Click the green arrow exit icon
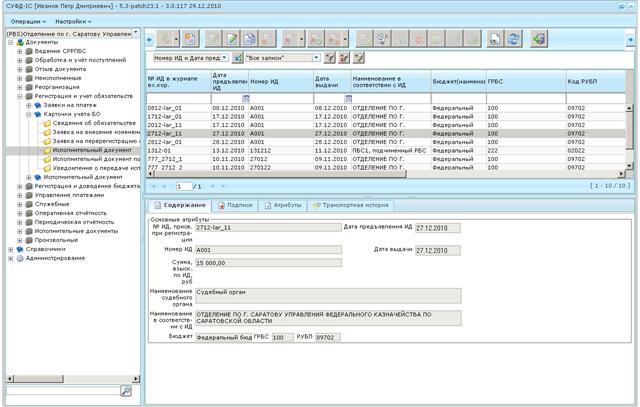This screenshot has width=640, height=407. click(x=539, y=39)
